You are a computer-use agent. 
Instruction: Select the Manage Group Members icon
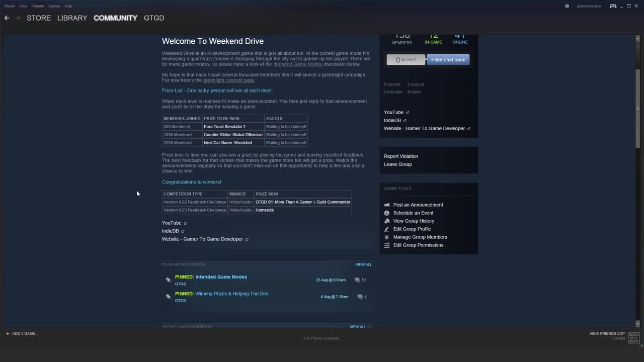[x=386, y=237]
